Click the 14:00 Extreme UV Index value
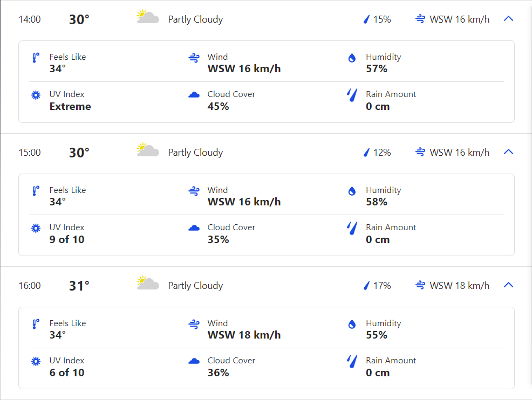Screen dimensions: 532x400 tap(70, 106)
